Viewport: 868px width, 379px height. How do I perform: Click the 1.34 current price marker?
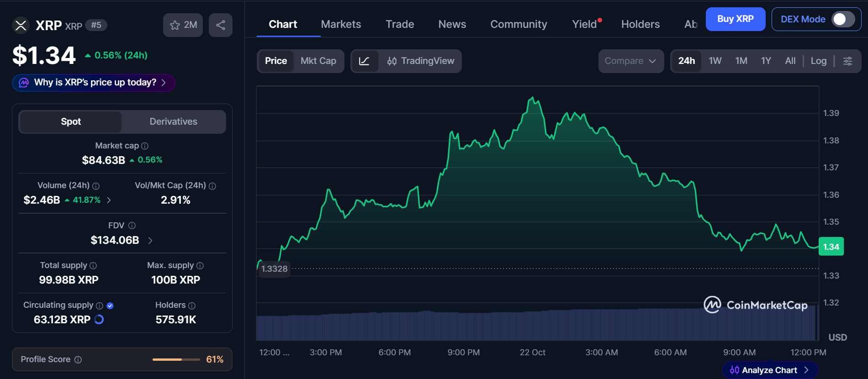pos(831,247)
